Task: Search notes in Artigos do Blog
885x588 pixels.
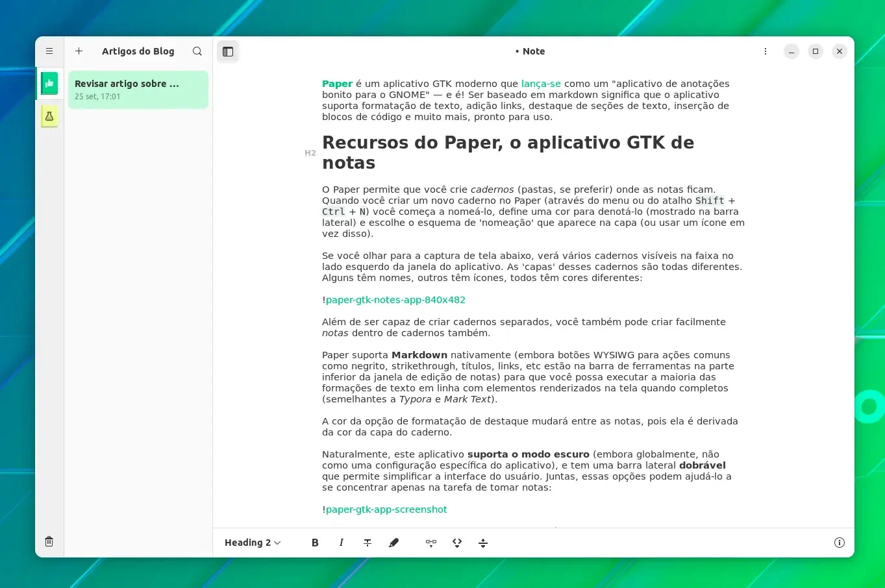Action: coord(197,51)
